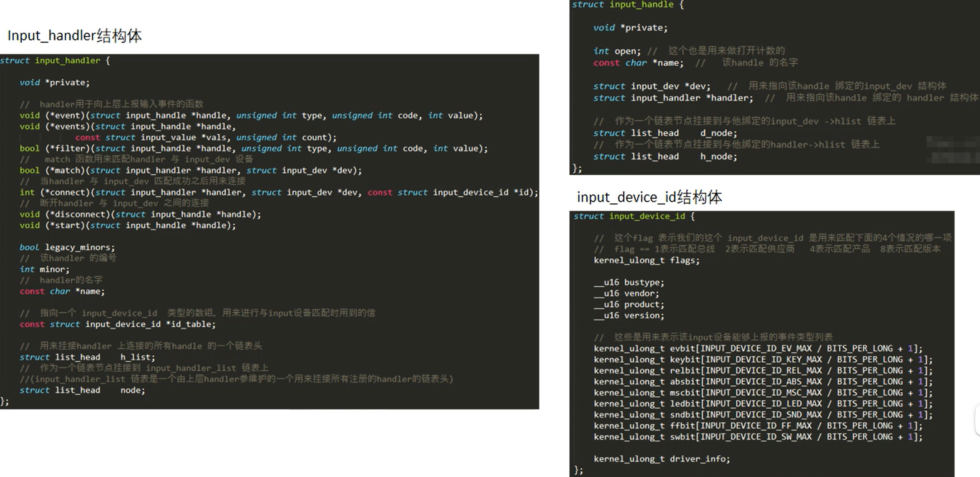
Task: Click the 'bool legacy_minors;' line
Action: [67, 248]
